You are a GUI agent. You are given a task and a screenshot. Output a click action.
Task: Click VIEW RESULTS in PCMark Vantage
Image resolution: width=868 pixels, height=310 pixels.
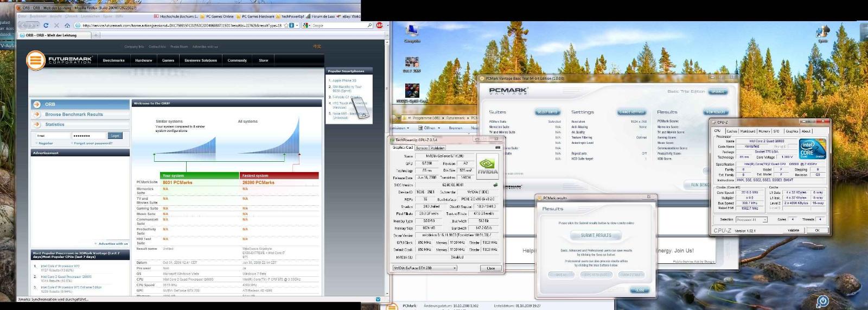coord(716,112)
